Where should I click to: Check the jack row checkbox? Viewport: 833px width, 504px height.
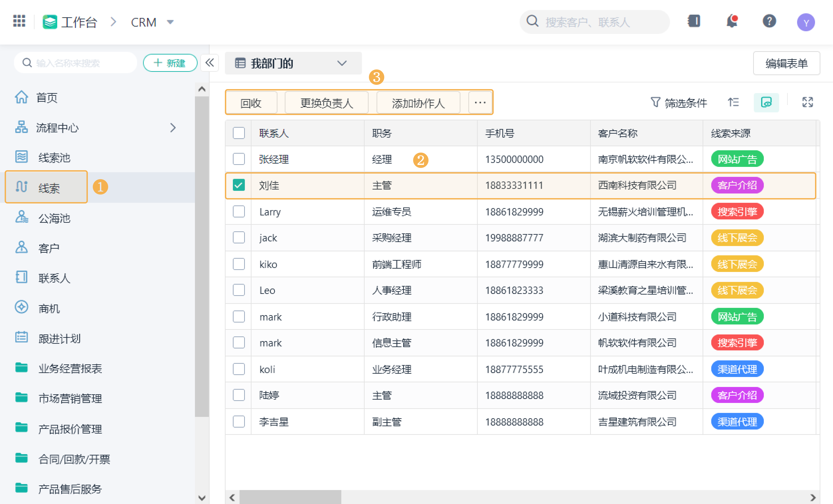[x=239, y=238]
